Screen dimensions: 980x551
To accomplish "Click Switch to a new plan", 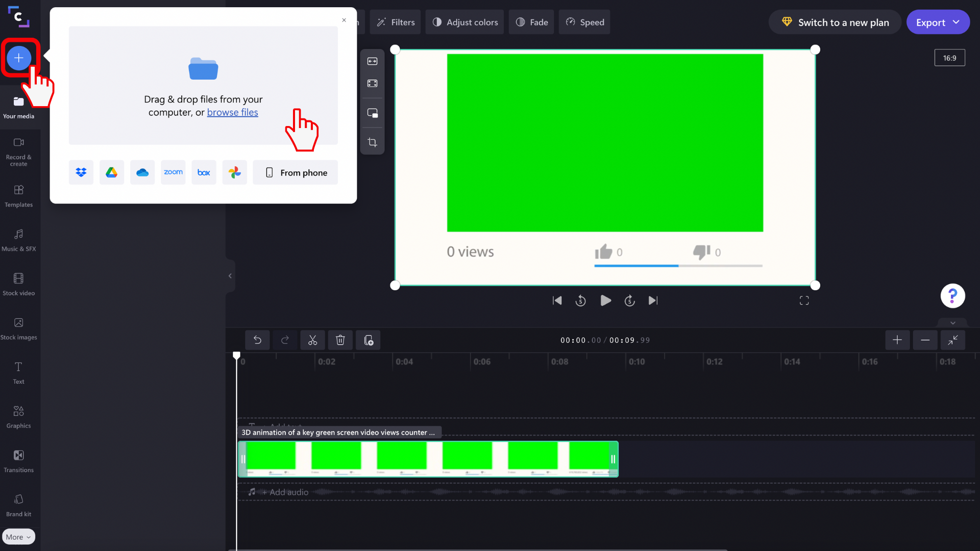I will click(835, 22).
